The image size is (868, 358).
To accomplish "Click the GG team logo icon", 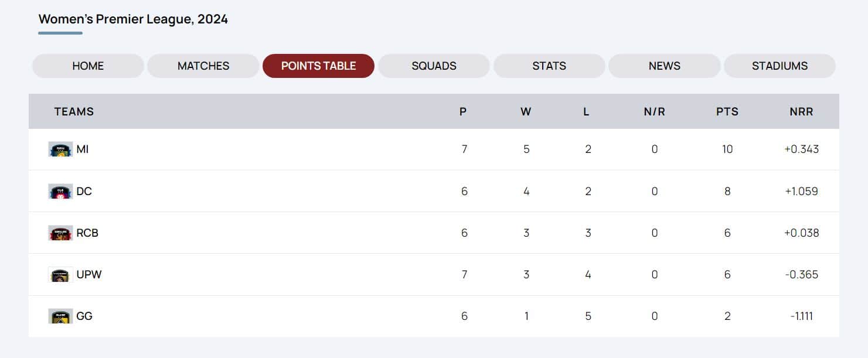I will coord(60,316).
